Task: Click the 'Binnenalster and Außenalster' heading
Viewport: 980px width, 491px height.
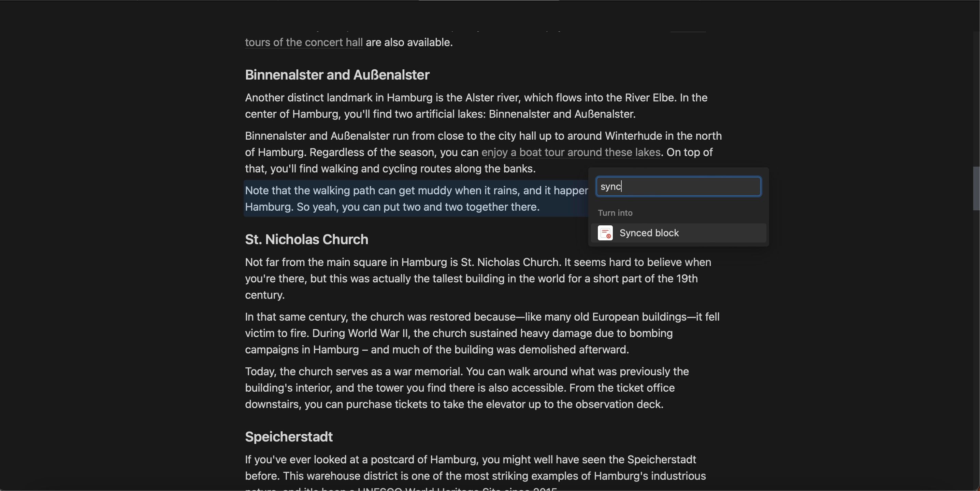Action: [x=337, y=74]
